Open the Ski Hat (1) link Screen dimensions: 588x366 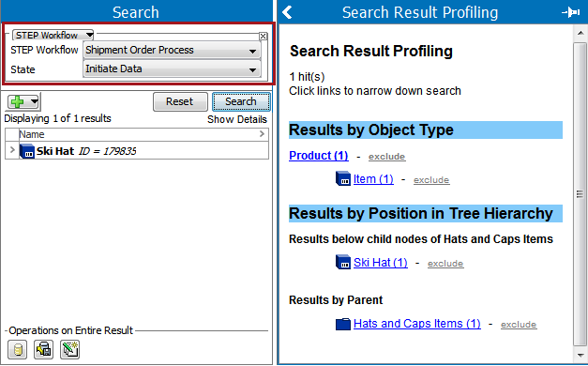pyautogui.click(x=381, y=263)
